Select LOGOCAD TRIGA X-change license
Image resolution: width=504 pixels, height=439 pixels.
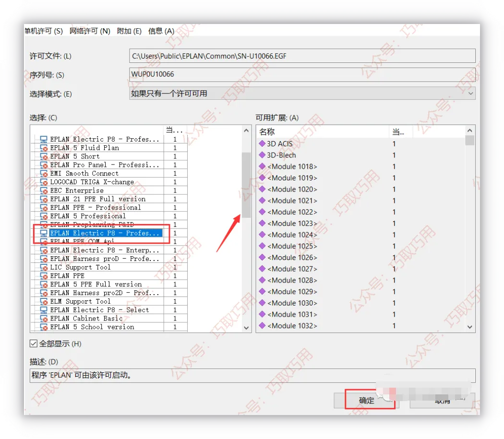click(92, 182)
